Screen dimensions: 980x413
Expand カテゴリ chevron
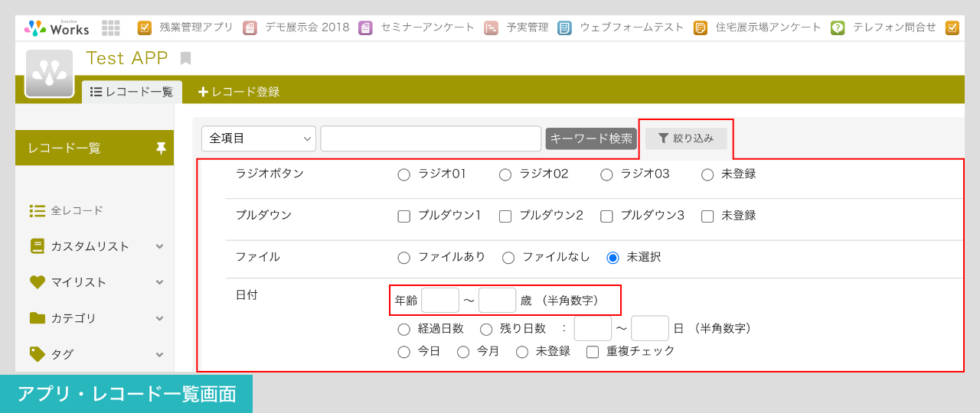(159, 318)
